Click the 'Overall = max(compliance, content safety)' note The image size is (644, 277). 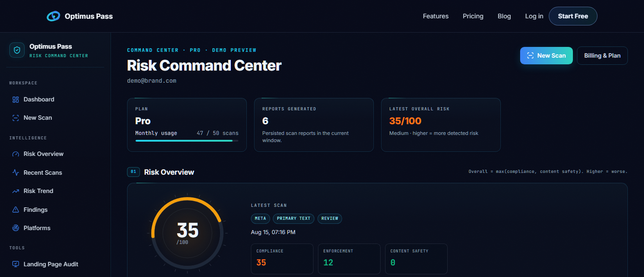(x=548, y=172)
